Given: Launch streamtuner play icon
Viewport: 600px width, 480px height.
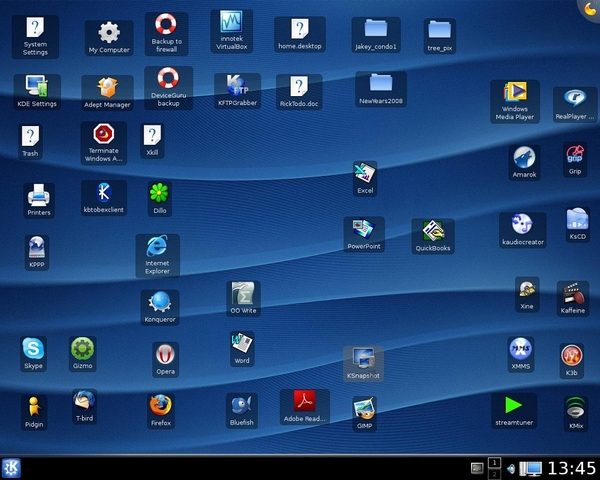Looking at the screenshot, I should point(514,411).
